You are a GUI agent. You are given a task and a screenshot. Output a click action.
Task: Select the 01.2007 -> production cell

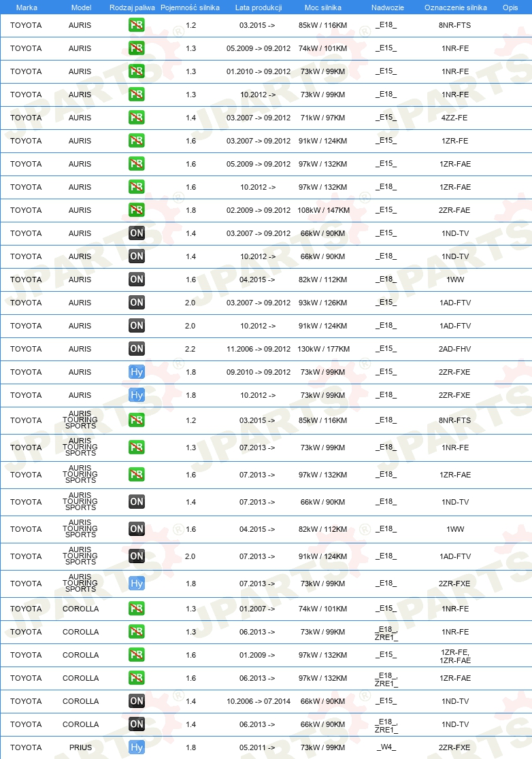(257, 609)
